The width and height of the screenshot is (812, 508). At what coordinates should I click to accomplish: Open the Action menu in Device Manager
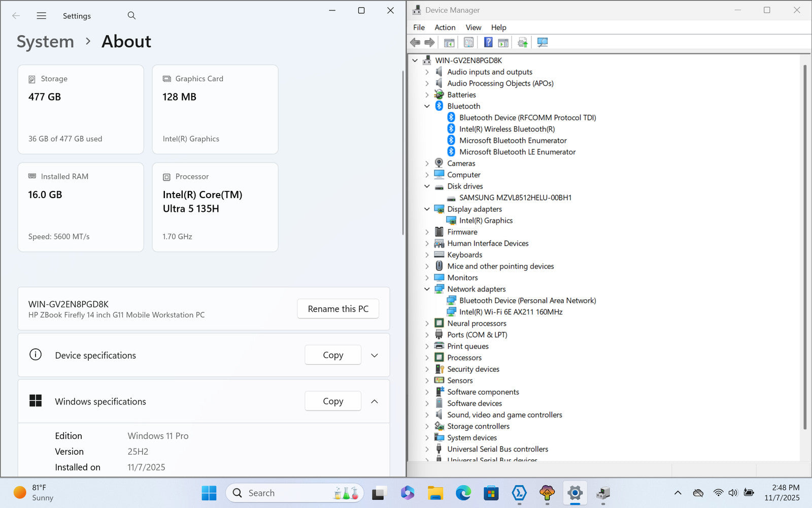click(x=445, y=27)
